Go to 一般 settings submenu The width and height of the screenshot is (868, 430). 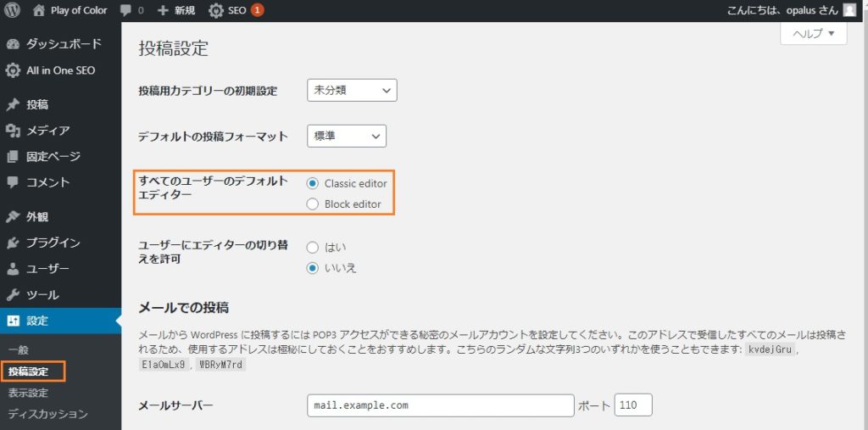click(18, 350)
